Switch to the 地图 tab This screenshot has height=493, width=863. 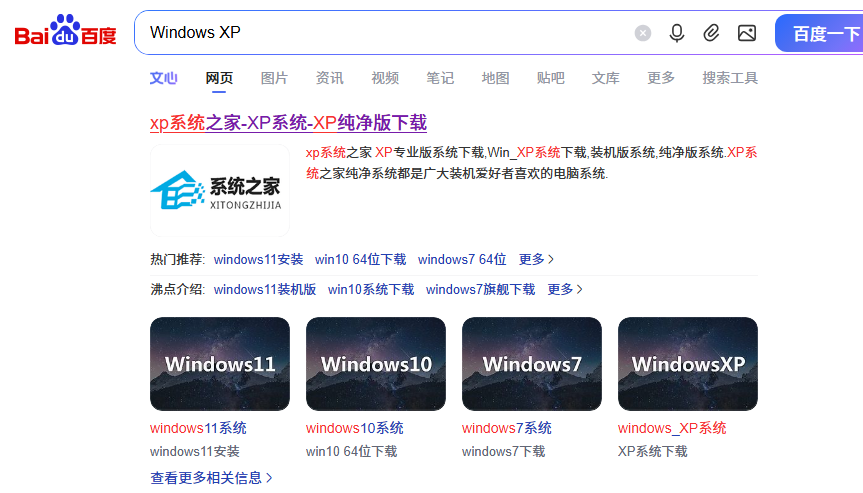coord(495,78)
